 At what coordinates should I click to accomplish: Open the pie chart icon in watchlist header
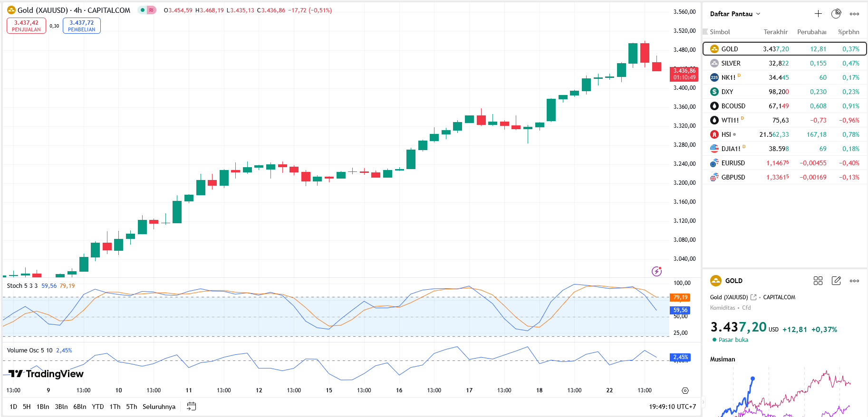(836, 14)
